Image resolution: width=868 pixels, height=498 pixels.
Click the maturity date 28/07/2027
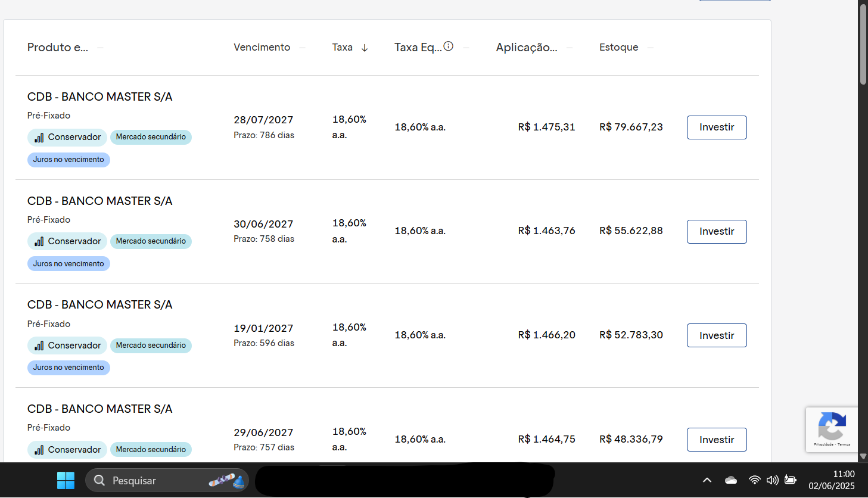click(x=263, y=120)
